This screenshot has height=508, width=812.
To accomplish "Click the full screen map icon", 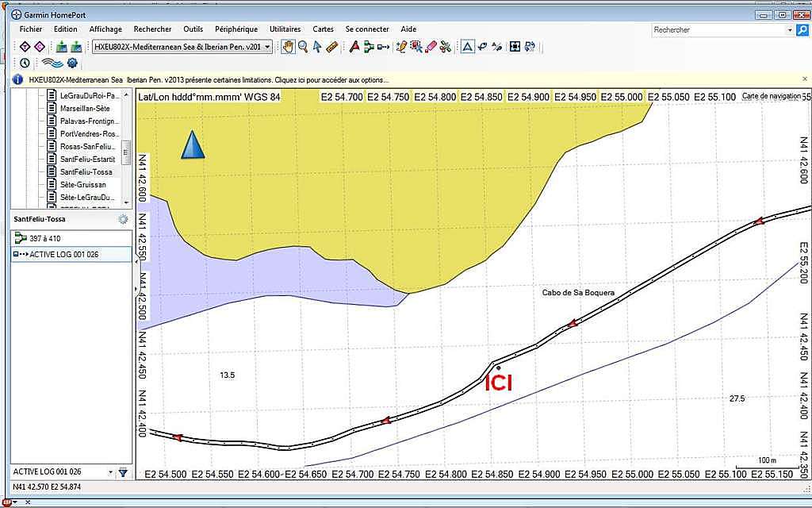I will 515,47.
